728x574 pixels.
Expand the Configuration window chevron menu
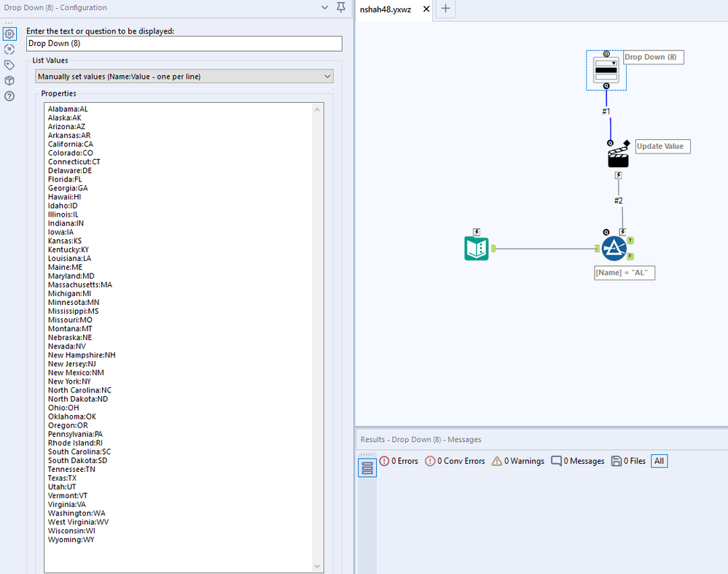pos(325,7)
